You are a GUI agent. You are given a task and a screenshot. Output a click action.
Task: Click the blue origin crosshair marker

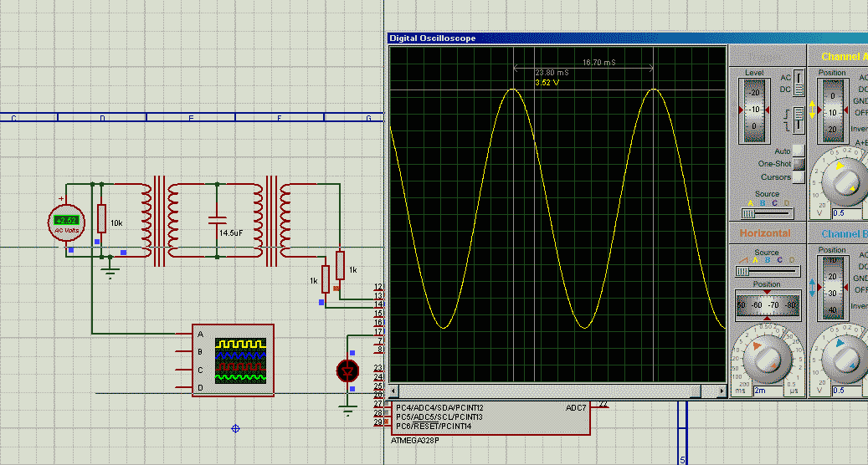(235, 428)
